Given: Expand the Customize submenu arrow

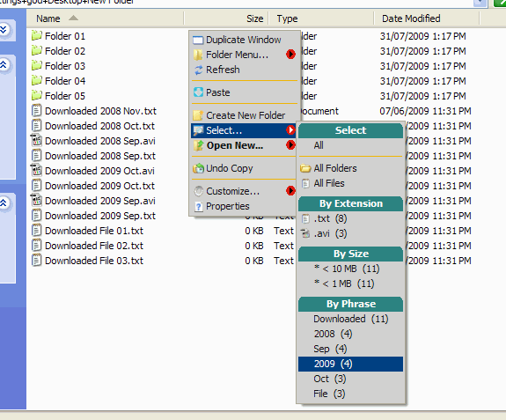Looking at the screenshot, I should pos(290,191).
